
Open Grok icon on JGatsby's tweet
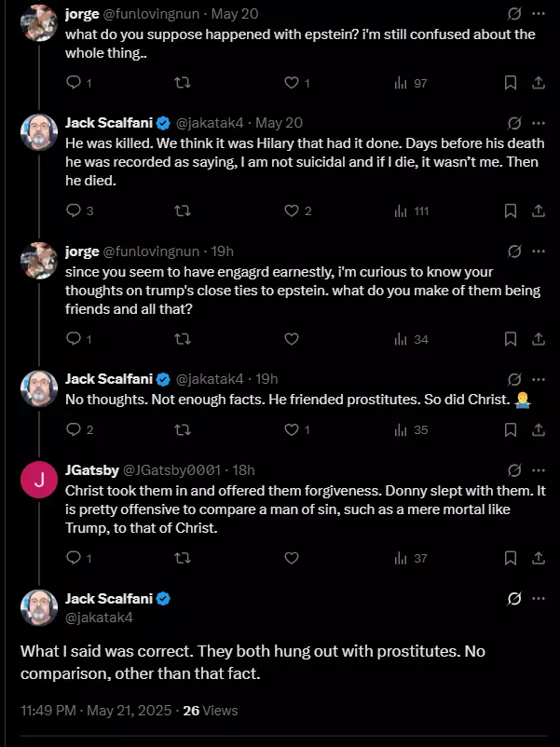(514, 470)
